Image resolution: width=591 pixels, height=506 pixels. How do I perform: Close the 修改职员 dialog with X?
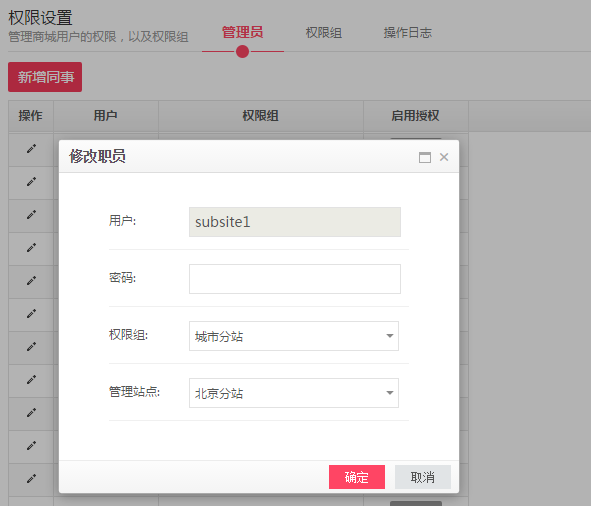tap(444, 157)
